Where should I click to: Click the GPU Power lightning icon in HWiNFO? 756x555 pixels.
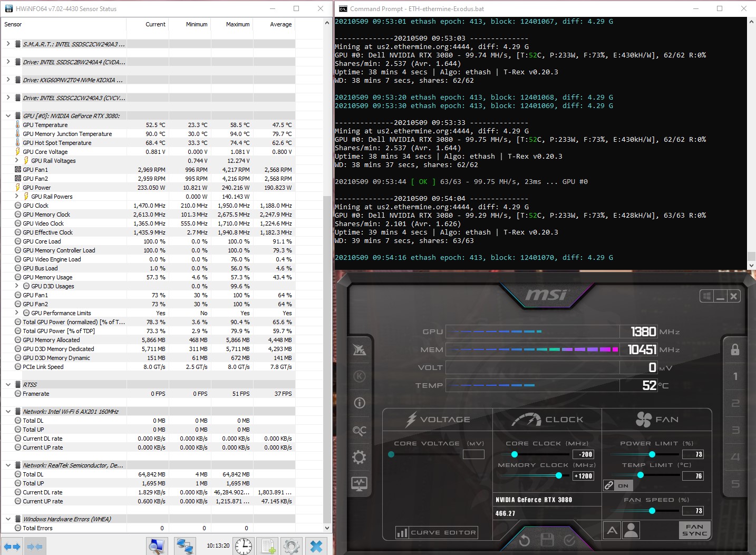click(x=17, y=188)
